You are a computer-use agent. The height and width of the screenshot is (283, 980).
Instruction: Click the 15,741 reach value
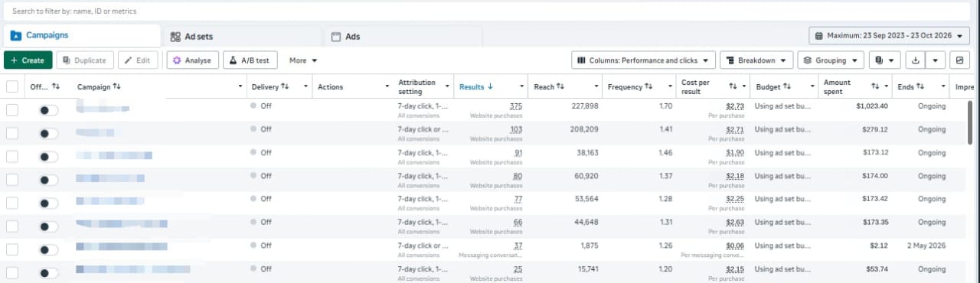point(587,268)
